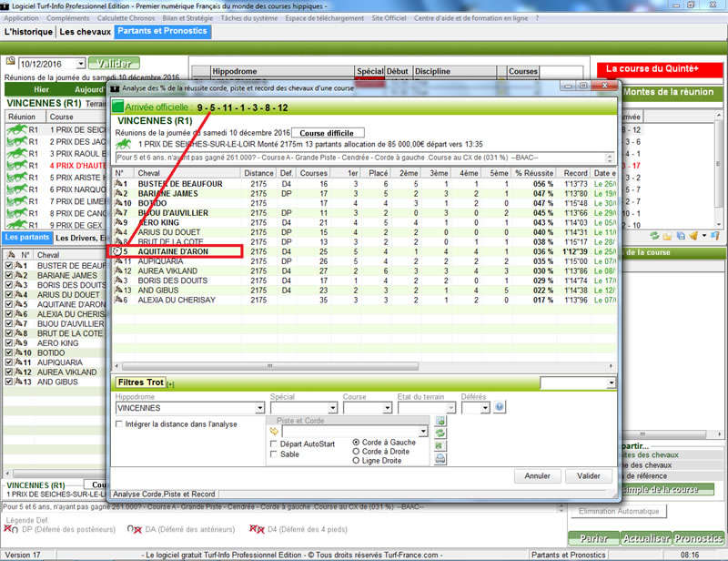Viewport: 728px width, 561px height.
Task: Expand the Spécial filter dropdown
Action: click(334, 408)
